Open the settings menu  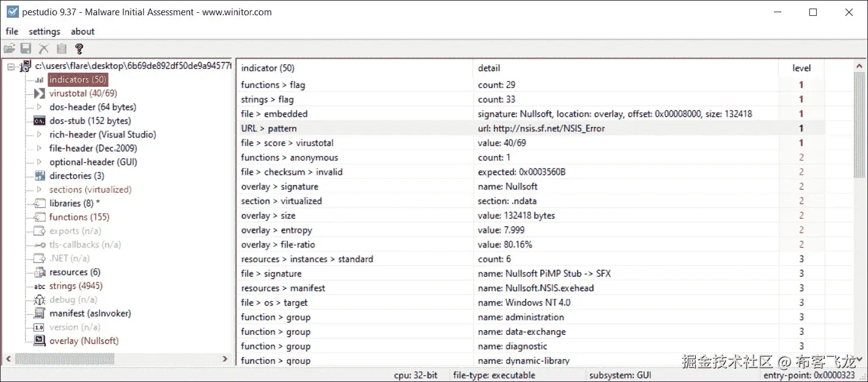(44, 31)
